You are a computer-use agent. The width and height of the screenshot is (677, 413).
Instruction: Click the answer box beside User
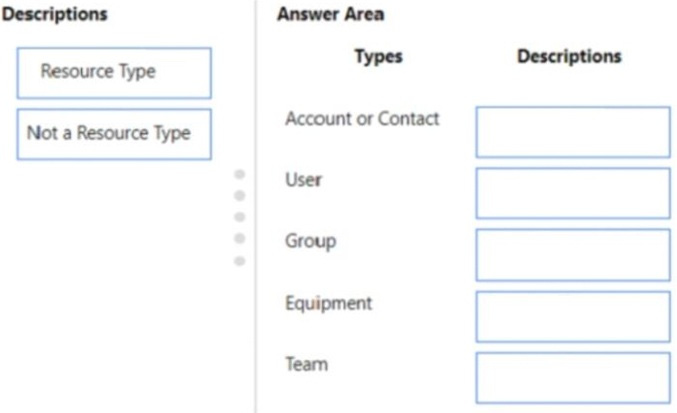(x=573, y=193)
